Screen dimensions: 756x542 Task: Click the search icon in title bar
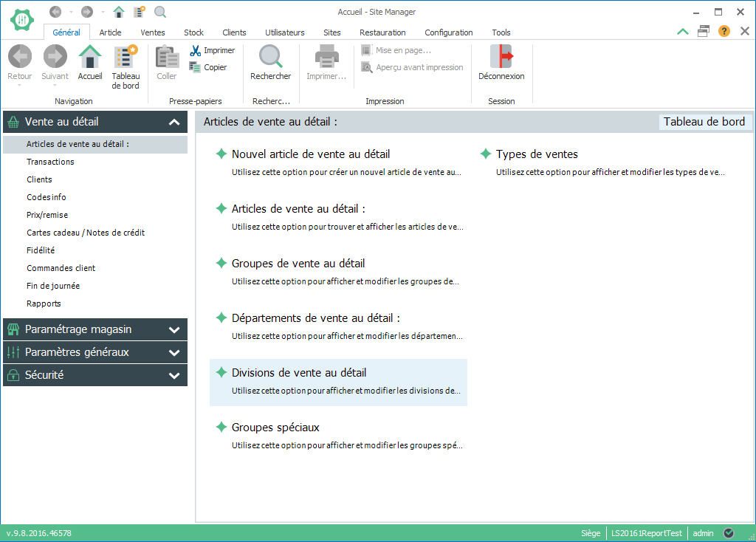(160, 12)
